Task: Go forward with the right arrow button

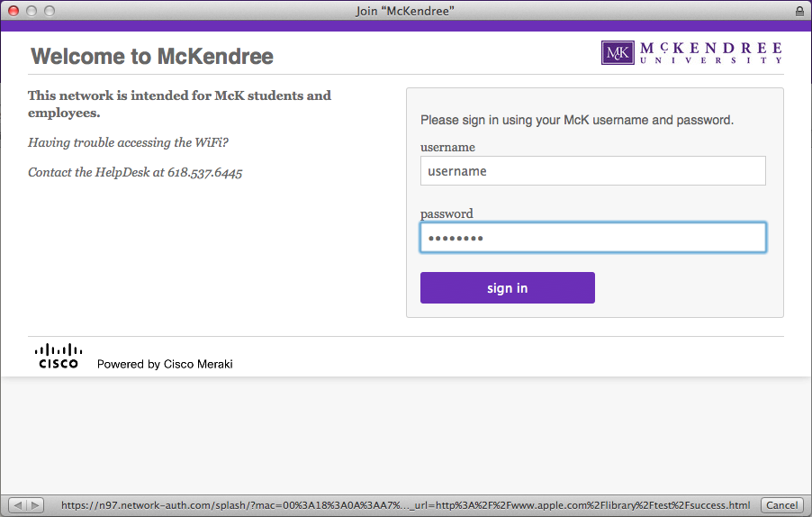Action: 35,505
